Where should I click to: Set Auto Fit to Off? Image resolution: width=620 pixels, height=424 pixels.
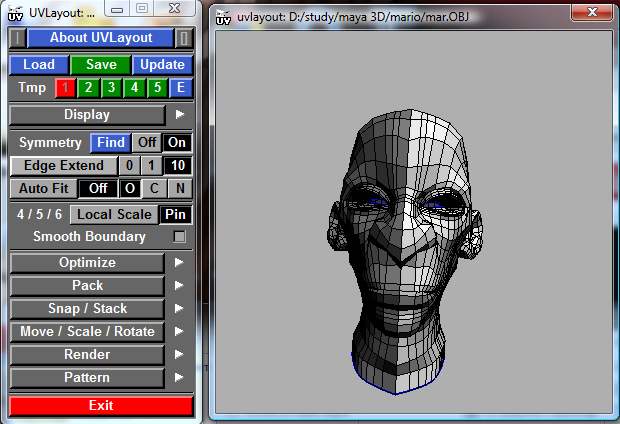(98, 188)
